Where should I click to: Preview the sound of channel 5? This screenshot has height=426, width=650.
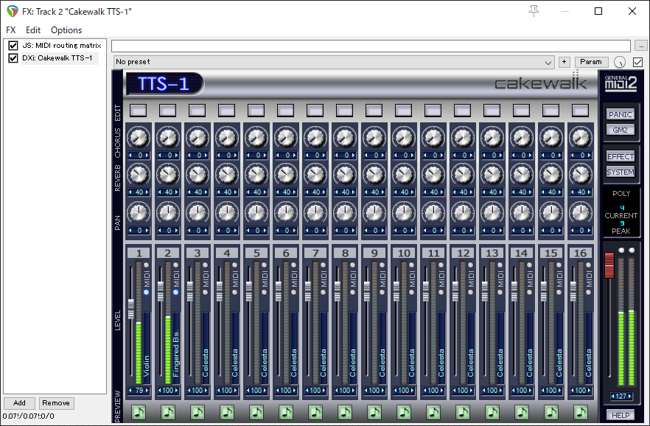pyautogui.click(x=256, y=412)
